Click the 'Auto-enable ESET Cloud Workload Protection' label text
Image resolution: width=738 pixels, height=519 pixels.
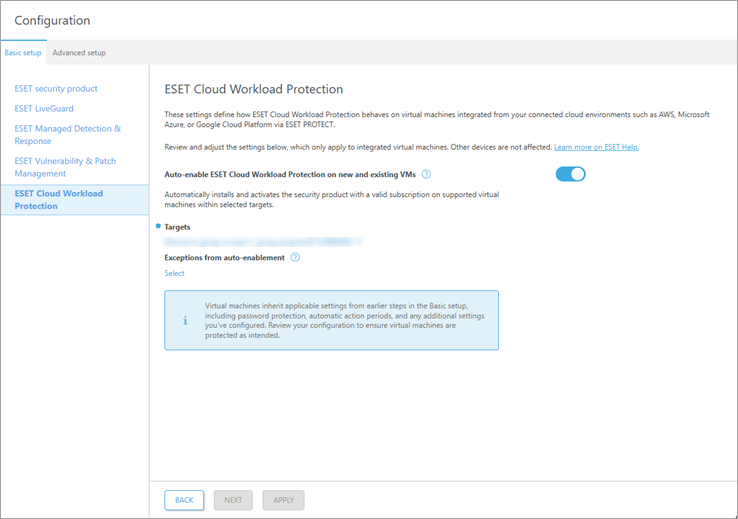point(290,175)
